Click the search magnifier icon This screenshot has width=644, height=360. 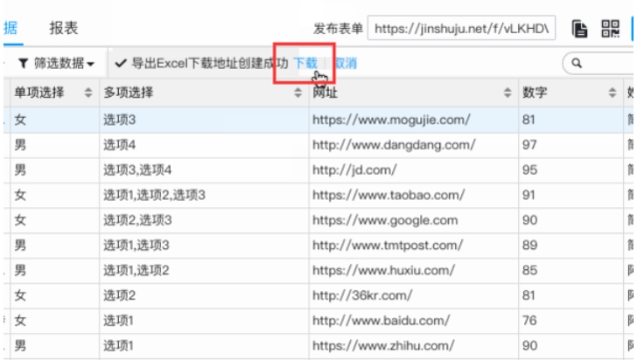coord(577,63)
